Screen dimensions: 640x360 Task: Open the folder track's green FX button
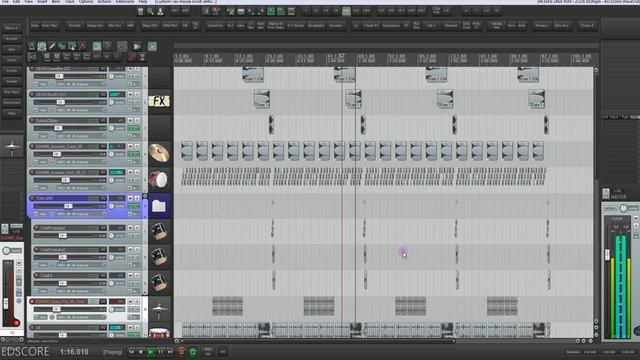pos(133,206)
